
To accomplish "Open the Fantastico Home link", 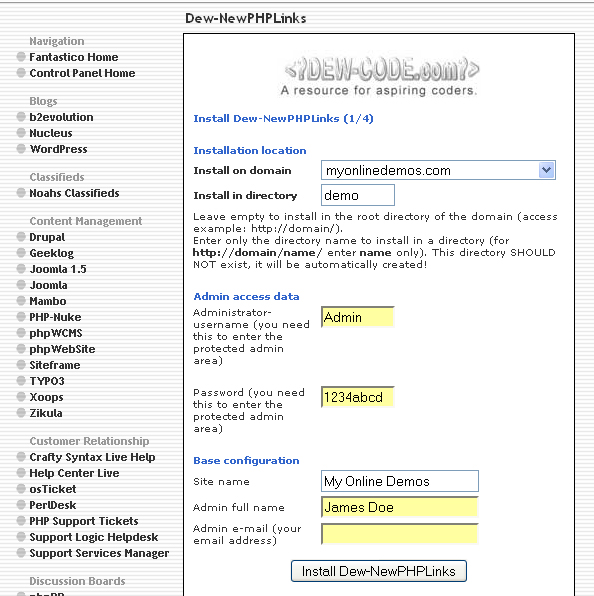I will click(x=74, y=57).
